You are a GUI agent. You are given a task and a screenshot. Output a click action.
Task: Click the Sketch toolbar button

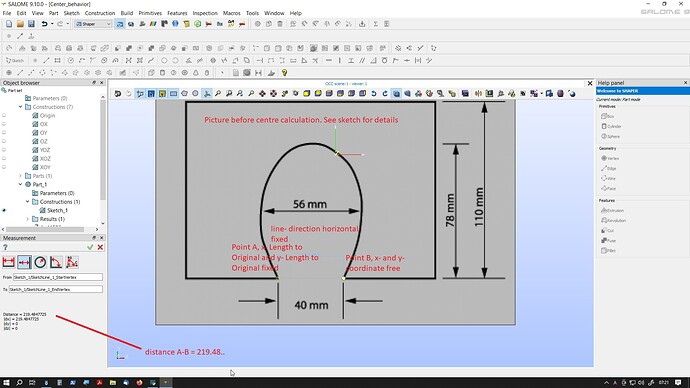click(x=15, y=60)
